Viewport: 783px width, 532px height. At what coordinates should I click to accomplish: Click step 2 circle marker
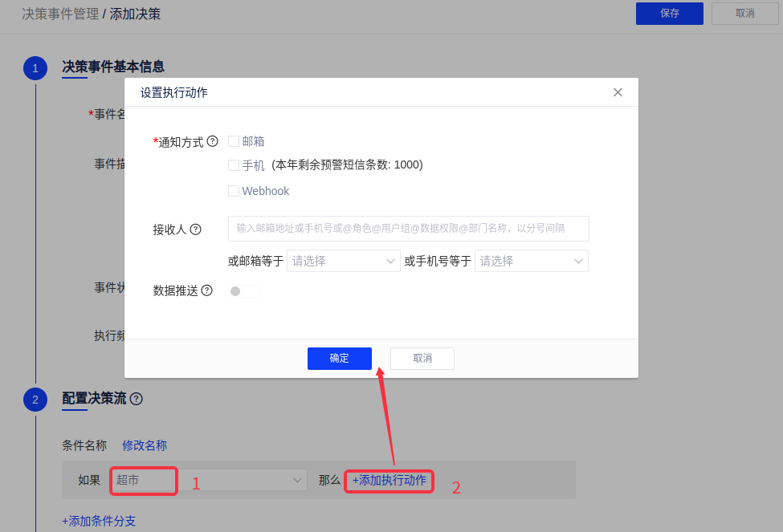[35, 399]
